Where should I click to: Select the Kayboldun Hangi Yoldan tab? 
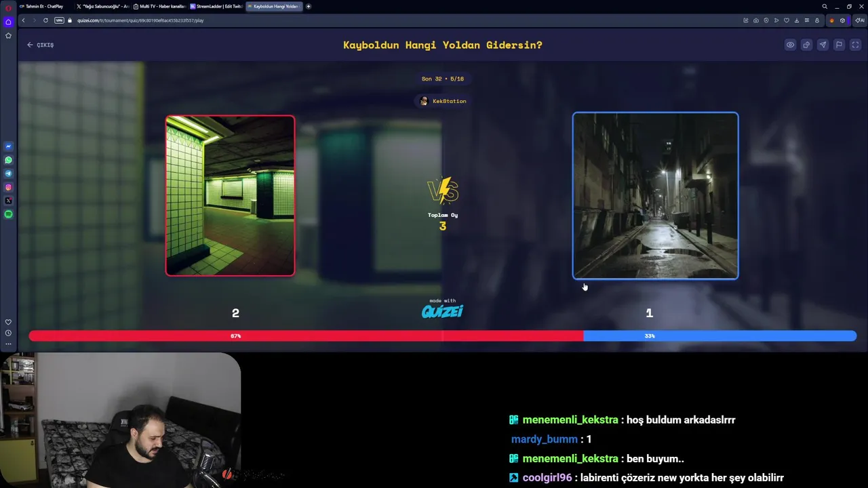(x=274, y=6)
